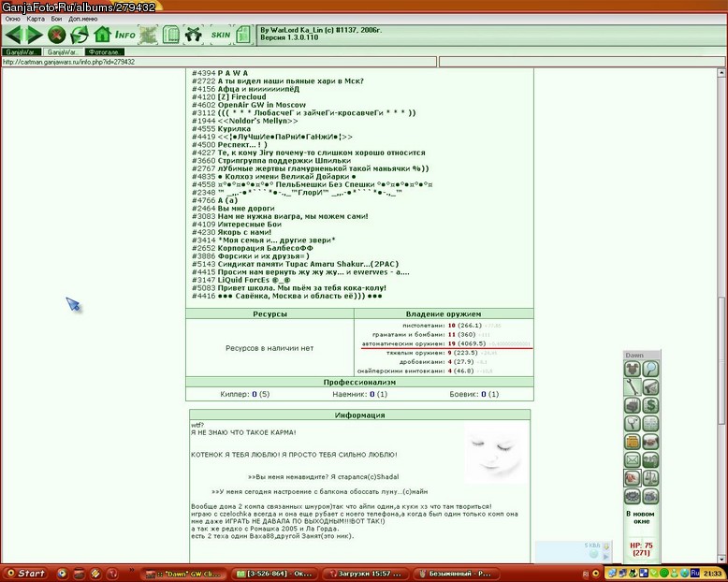Click the URL address field

219,62
